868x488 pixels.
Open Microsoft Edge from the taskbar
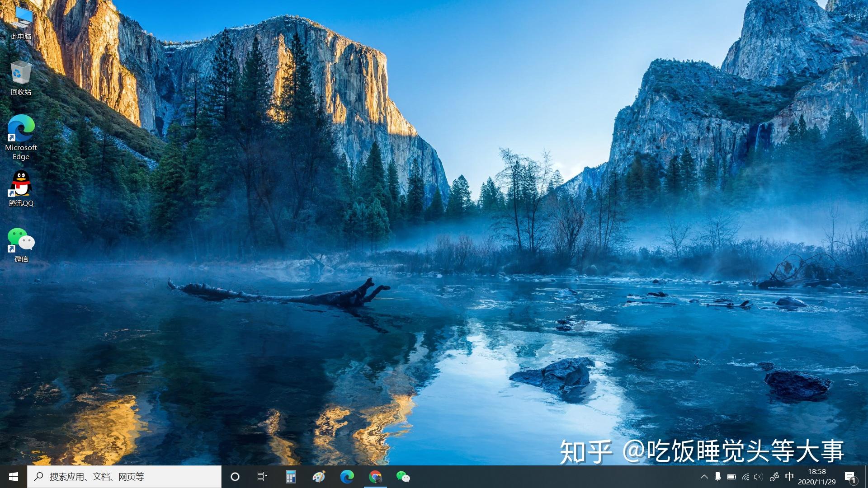click(x=347, y=477)
